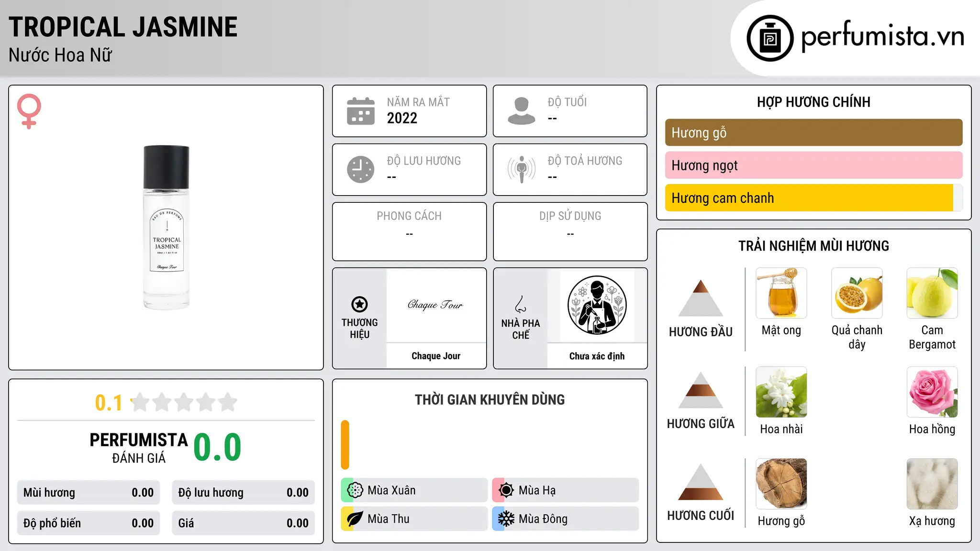
Task: Click the pink Hương ngọt accord bar
Action: tap(813, 165)
